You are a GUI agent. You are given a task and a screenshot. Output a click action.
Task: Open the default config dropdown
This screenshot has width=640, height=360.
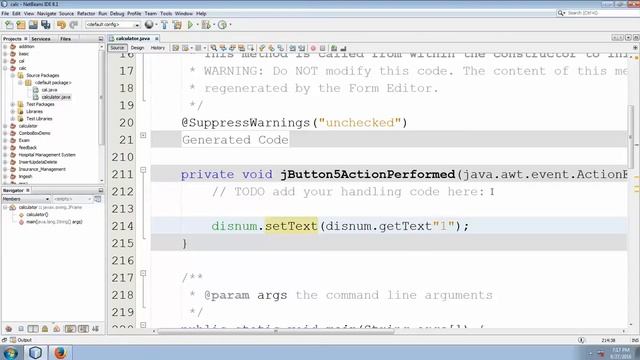tap(113, 25)
